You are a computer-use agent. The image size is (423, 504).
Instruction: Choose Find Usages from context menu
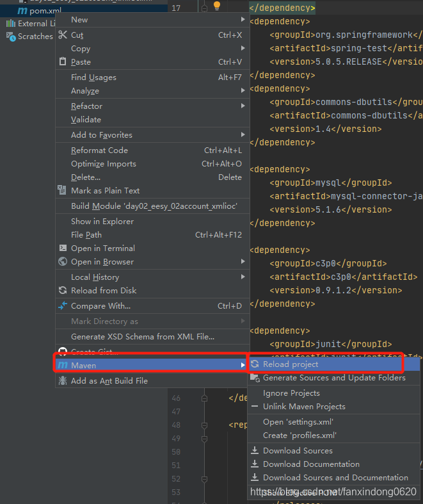coord(152,77)
